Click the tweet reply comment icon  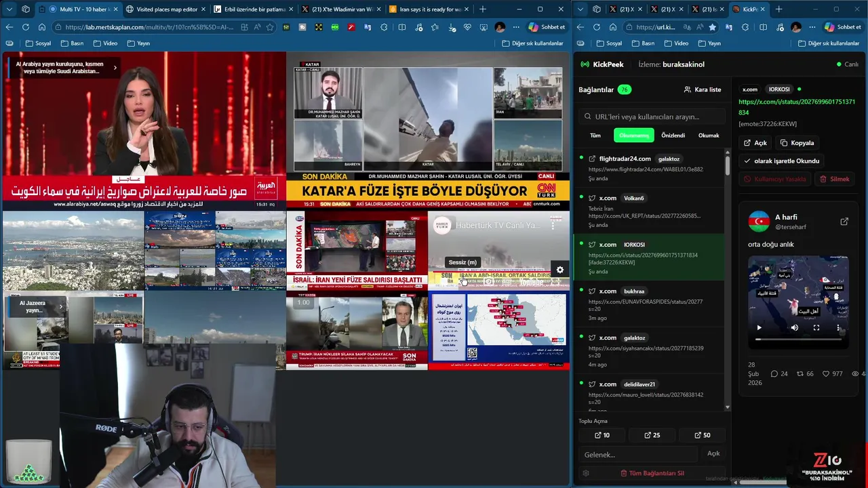click(774, 374)
